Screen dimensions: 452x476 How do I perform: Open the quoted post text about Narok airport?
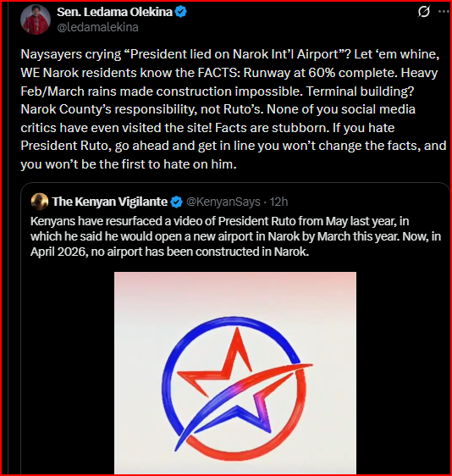[x=235, y=236]
